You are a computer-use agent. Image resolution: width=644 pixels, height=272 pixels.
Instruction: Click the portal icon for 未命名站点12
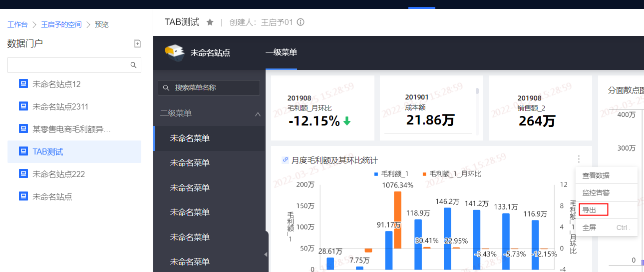(x=23, y=84)
